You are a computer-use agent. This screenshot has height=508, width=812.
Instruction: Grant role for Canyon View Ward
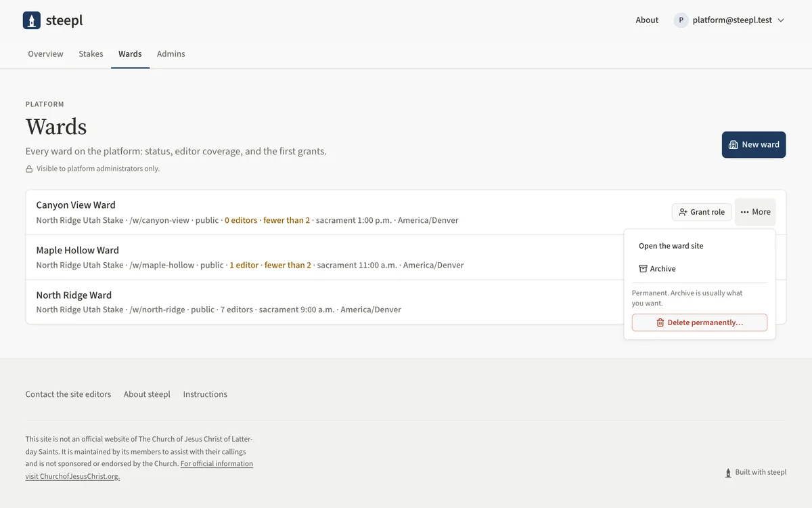[x=702, y=212]
